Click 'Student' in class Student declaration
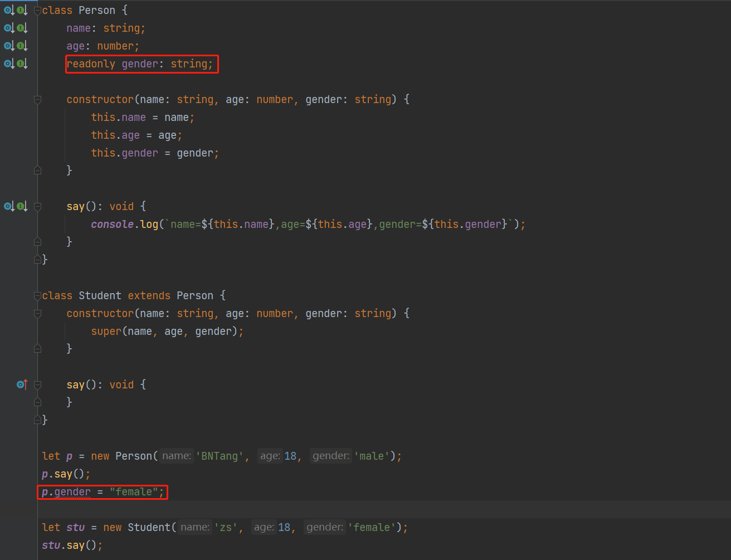 [100, 295]
